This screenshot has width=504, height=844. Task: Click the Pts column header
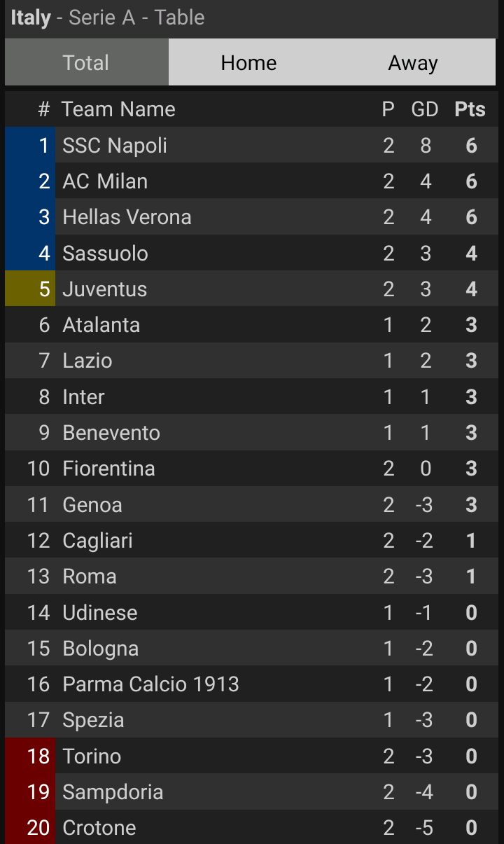[470, 109]
